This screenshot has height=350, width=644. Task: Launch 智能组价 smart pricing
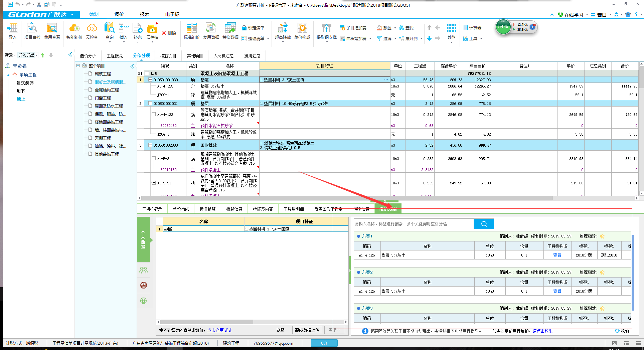point(74,31)
